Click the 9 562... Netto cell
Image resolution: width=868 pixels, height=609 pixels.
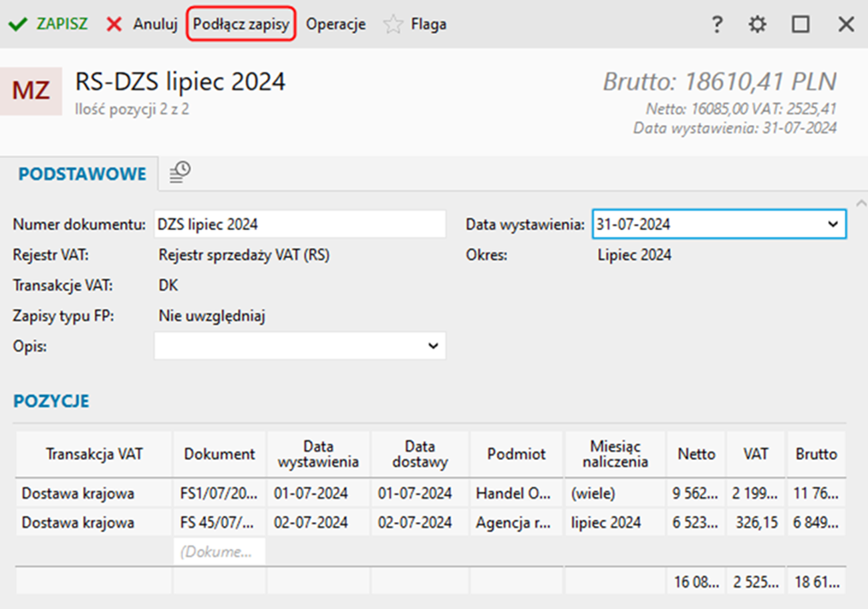pos(696,494)
